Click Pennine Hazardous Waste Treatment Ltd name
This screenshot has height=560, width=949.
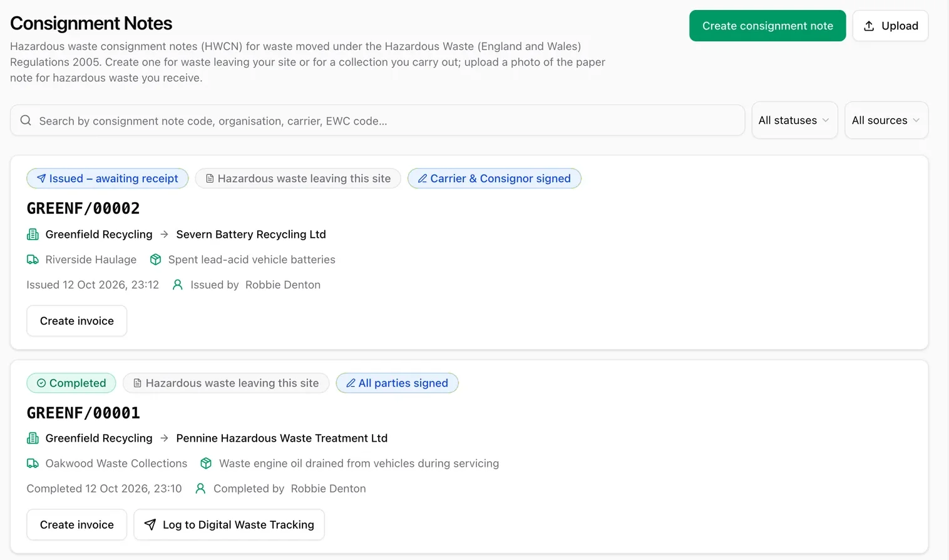click(282, 438)
